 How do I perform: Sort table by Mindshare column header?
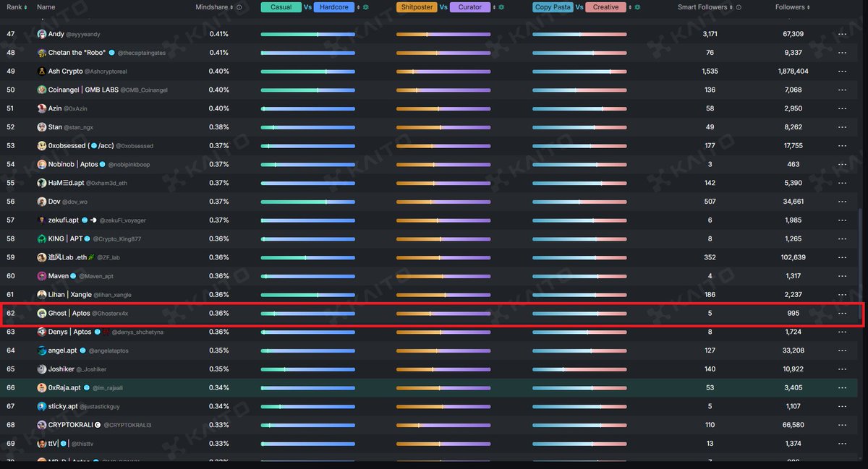[215, 7]
